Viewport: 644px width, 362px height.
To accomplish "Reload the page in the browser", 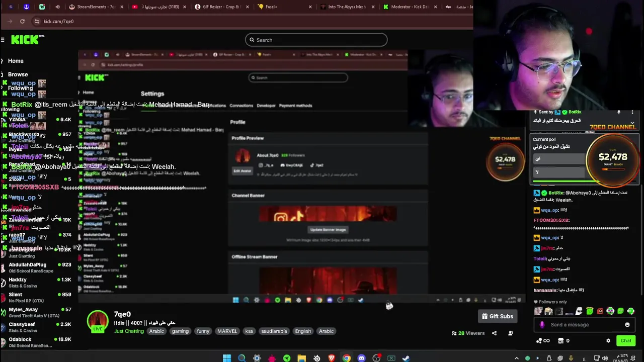I will [22, 21].
